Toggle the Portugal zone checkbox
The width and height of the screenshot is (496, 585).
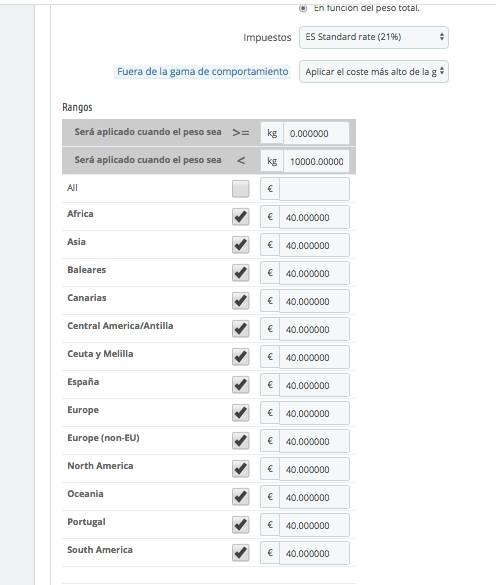[240, 525]
